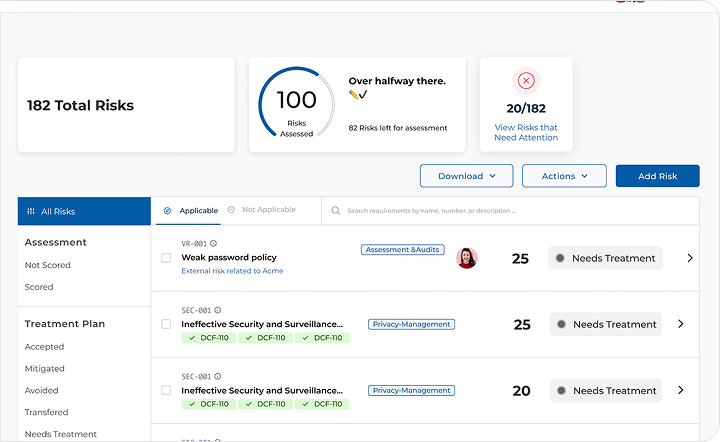Click the status dot on the score 20 row
Image resolution: width=720 pixels, height=442 pixels.
pyautogui.click(x=561, y=391)
